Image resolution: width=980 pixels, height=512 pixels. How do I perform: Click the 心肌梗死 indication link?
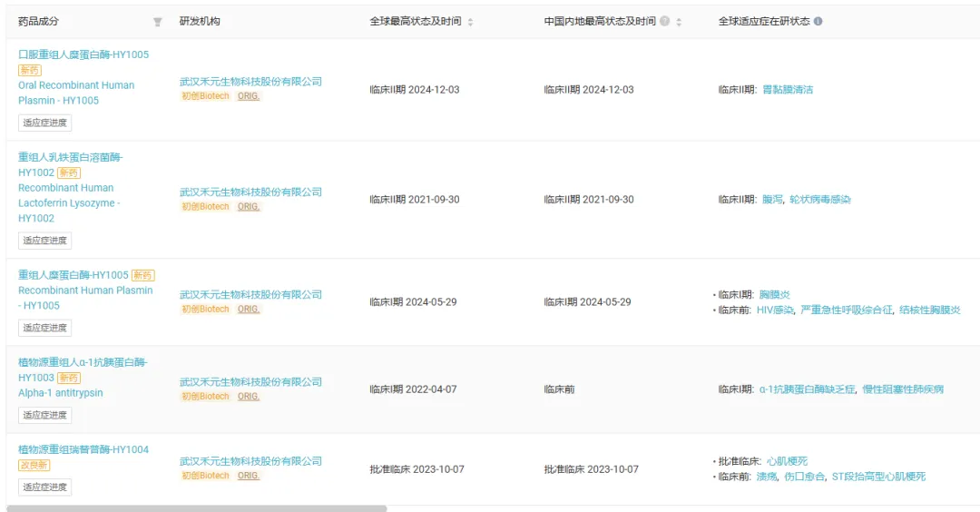[787, 461]
